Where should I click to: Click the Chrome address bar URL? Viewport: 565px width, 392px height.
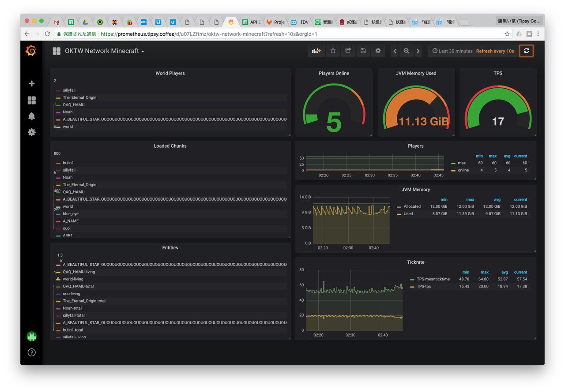[x=209, y=34]
